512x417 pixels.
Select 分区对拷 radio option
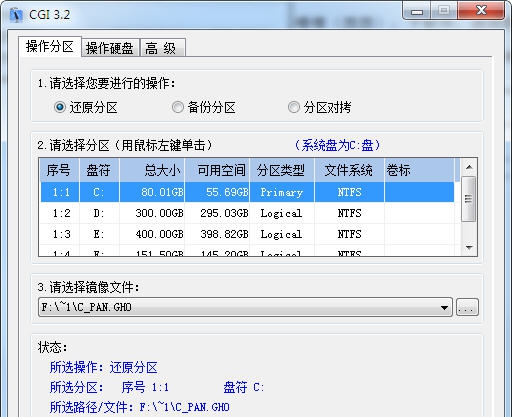click(319, 107)
